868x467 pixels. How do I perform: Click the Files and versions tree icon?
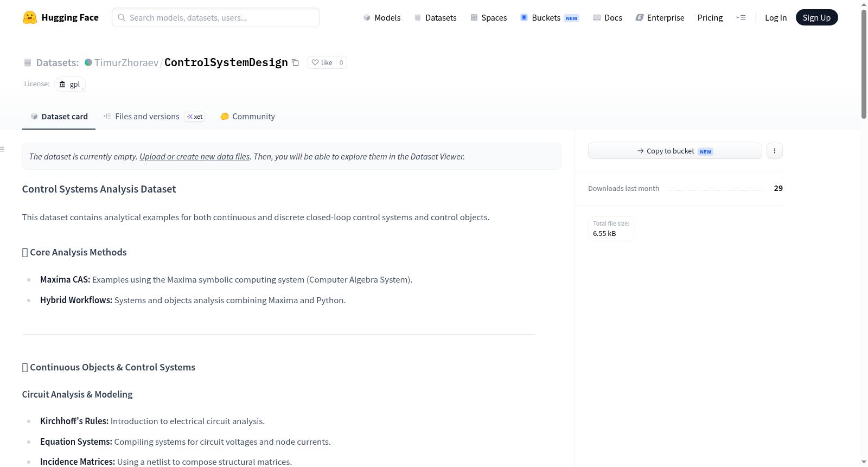[x=107, y=116]
